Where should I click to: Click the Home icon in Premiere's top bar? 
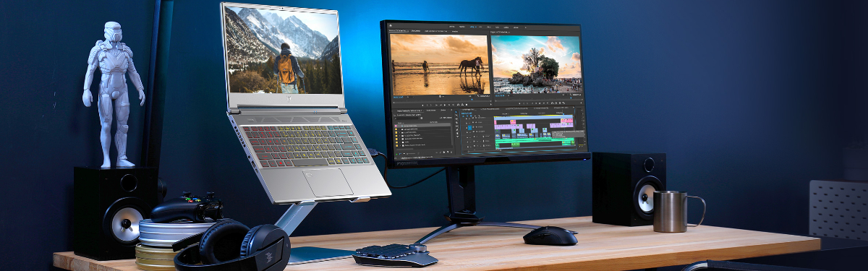[x=391, y=25]
